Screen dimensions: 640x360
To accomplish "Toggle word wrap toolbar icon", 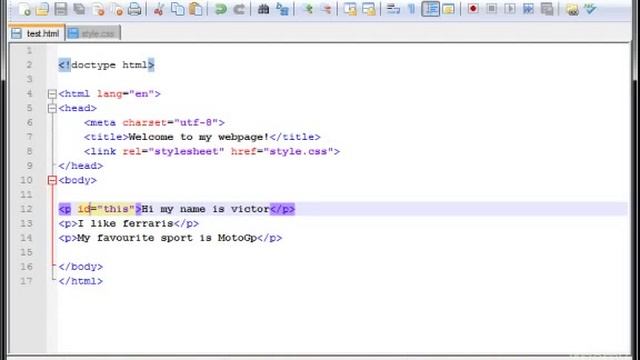I will pos(393,9).
